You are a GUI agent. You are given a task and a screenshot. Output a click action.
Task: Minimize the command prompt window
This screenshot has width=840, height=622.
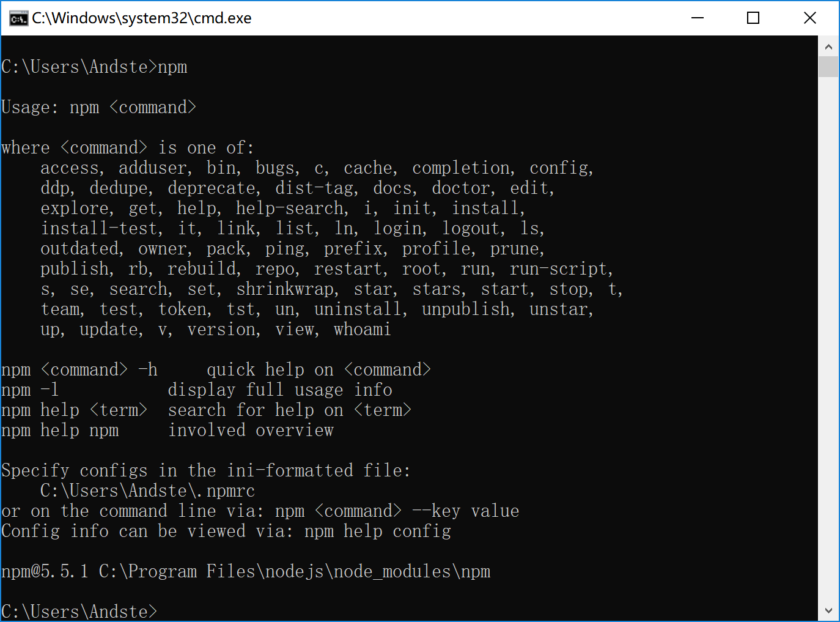(x=698, y=18)
